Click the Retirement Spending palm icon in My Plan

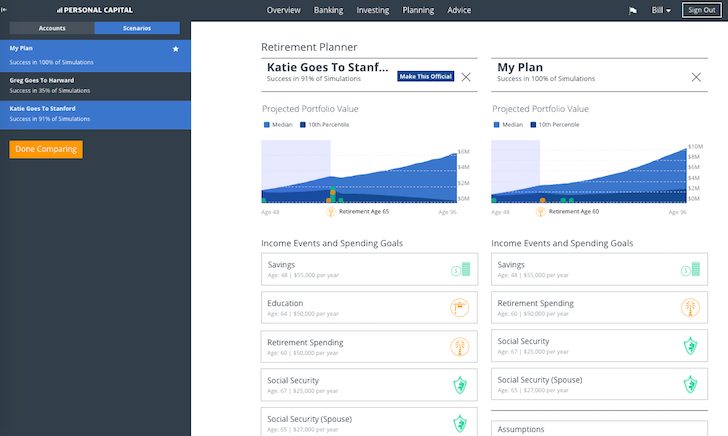pos(690,307)
